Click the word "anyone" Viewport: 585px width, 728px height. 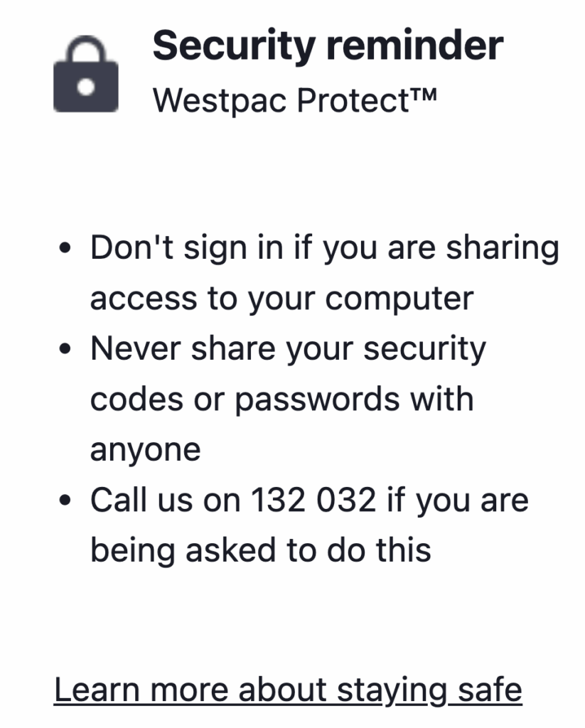145,450
